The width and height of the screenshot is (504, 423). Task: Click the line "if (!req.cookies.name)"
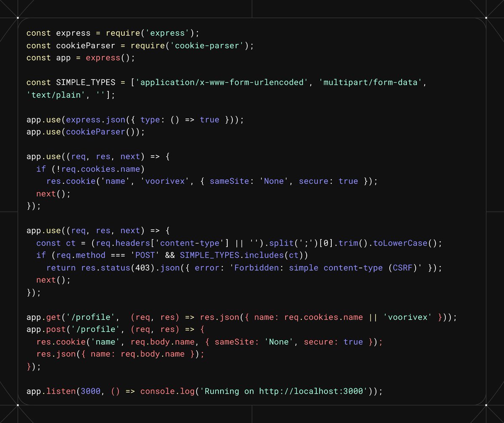click(x=91, y=169)
